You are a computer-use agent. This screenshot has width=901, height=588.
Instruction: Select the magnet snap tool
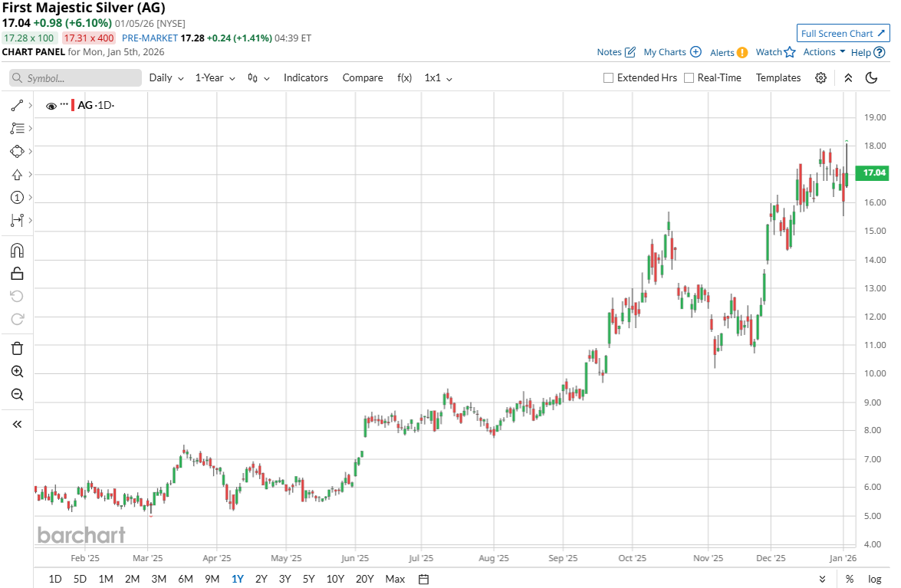point(17,251)
